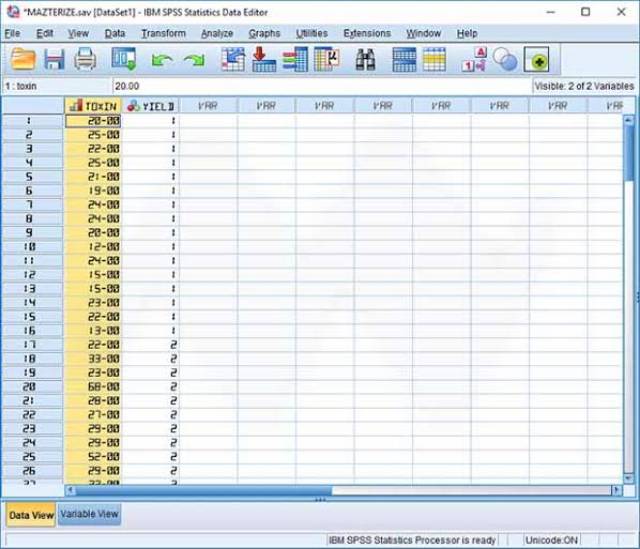Select row 10 header
This screenshot has height=549, width=640.
click(x=30, y=246)
